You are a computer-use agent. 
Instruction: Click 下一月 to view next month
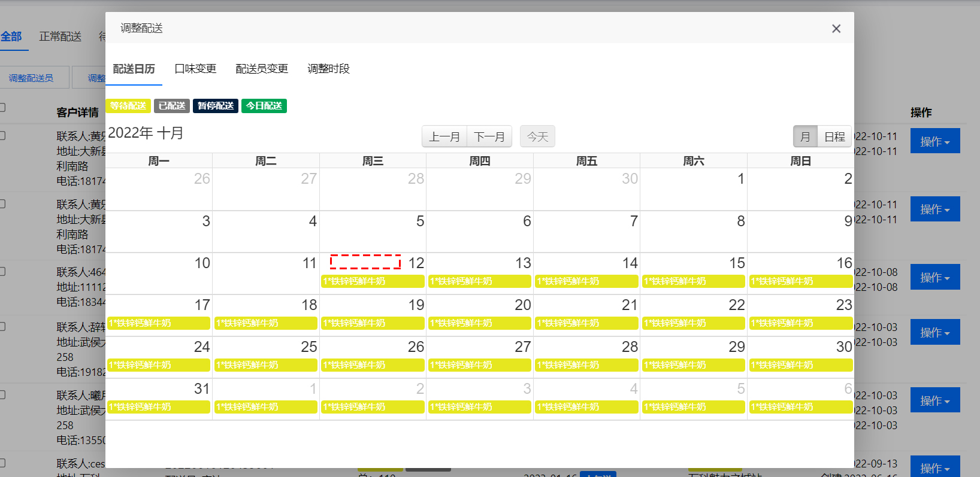point(489,136)
